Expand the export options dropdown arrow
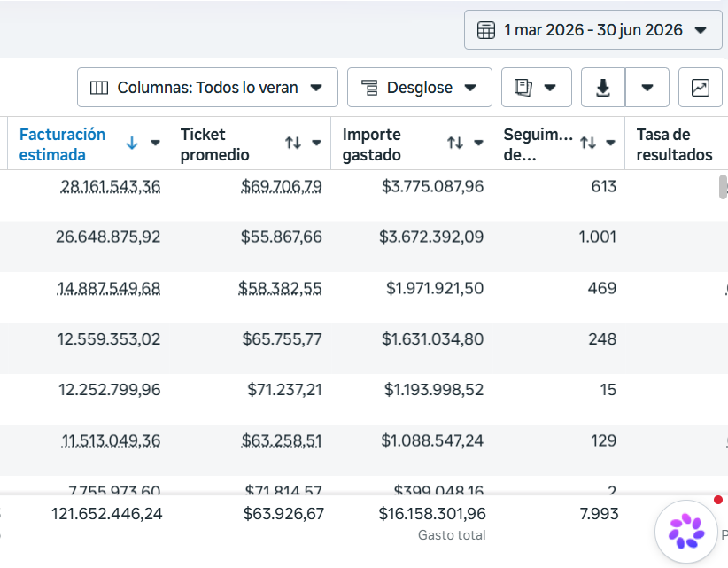 [647, 88]
